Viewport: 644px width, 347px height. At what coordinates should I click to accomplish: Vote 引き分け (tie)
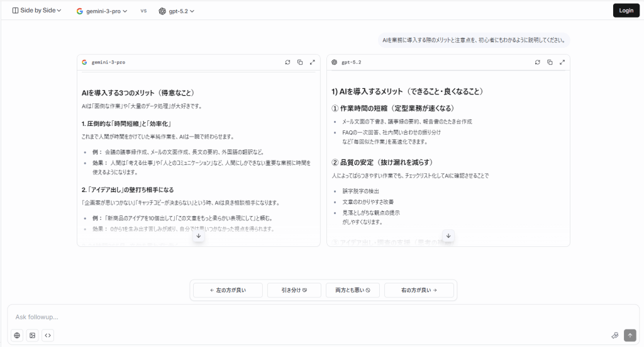pyautogui.click(x=294, y=290)
